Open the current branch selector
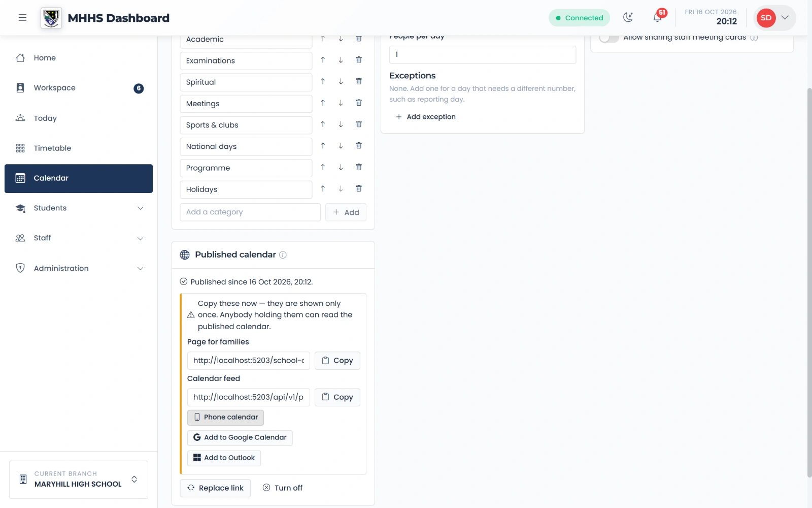812x508 pixels. [79, 480]
